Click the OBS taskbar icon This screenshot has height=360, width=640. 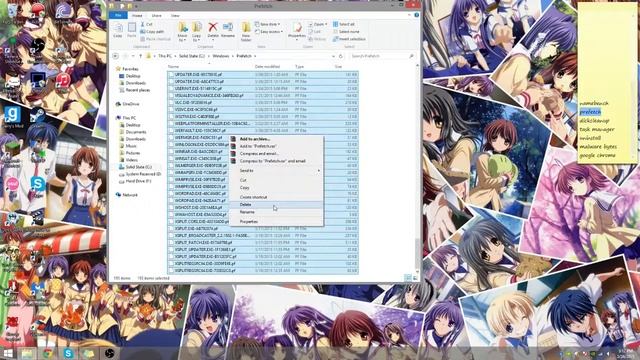tap(109, 353)
